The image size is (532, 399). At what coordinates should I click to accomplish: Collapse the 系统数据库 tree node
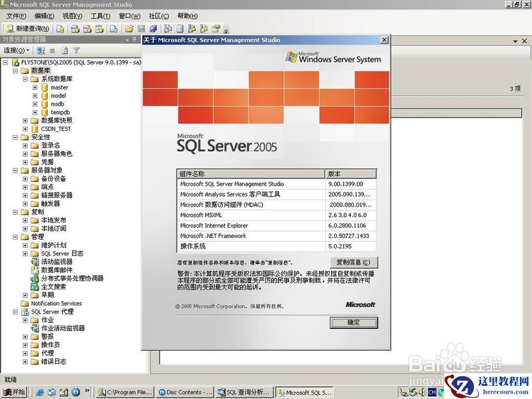pyautogui.click(x=25, y=79)
